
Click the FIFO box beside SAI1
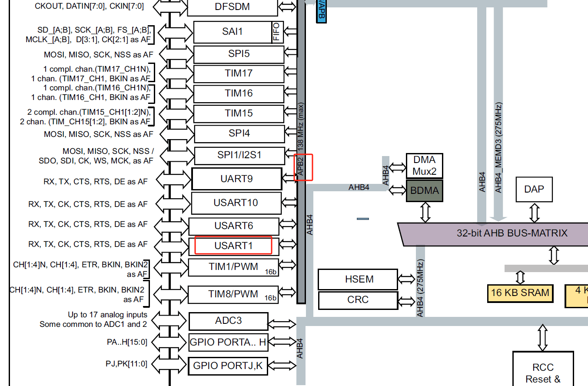(x=278, y=32)
